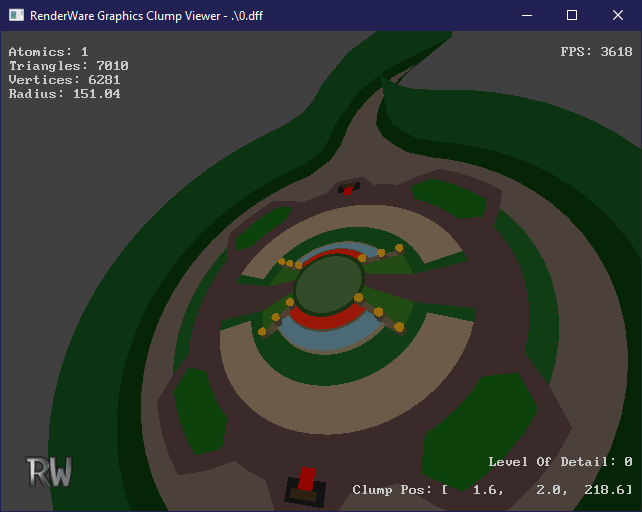Image resolution: width=642 pixels, height=512 pixels.
Task: Click the small red object at top of arena
Action: (x=347, y=189)
